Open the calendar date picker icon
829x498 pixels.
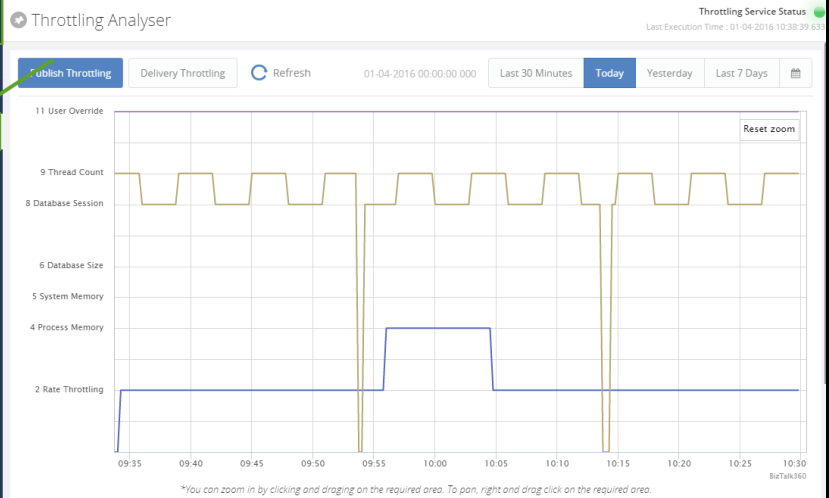coord(795,73)
